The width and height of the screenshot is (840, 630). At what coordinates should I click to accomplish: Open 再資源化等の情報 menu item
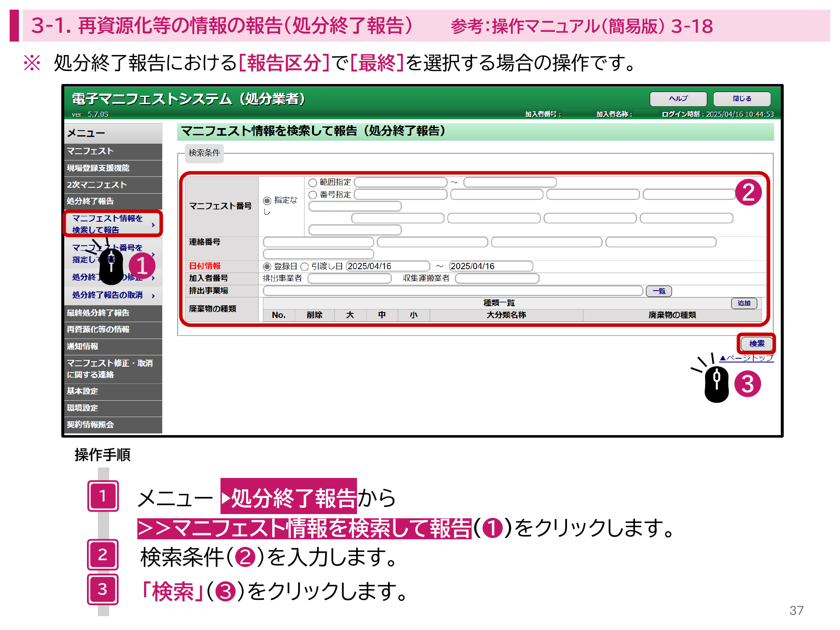tap(113, 330)
